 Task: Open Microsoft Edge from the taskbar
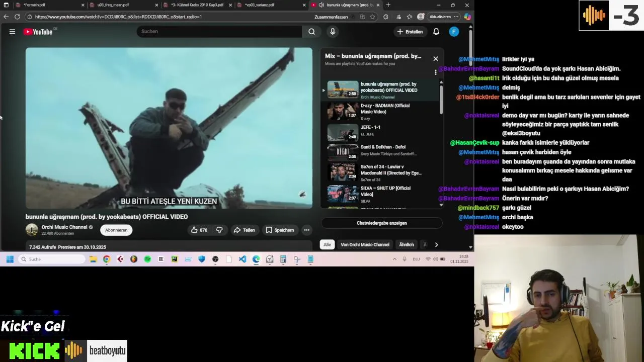pos(256,259)
